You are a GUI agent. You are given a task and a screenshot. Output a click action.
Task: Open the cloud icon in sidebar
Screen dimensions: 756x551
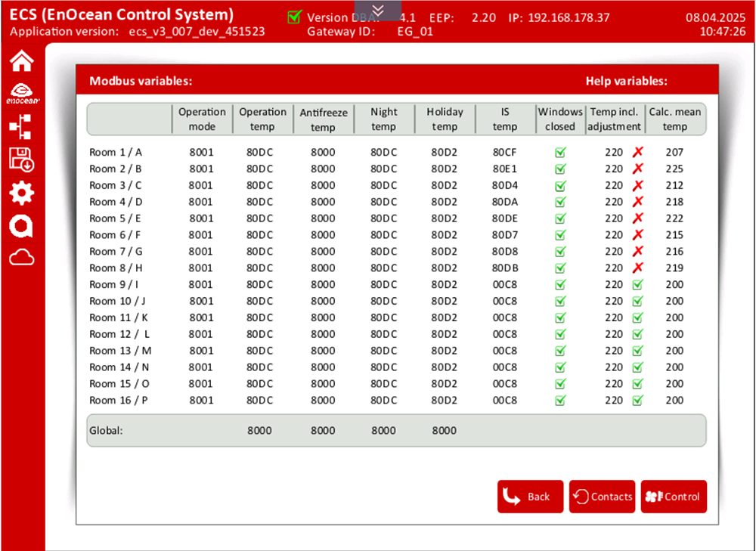(x=21, y=258)
